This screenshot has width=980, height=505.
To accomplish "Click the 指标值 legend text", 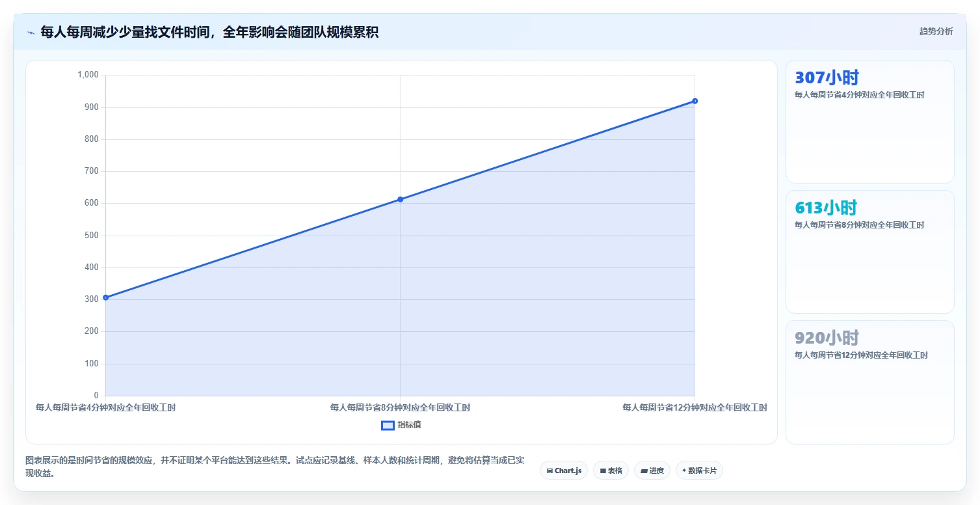I will pos(409,426).
